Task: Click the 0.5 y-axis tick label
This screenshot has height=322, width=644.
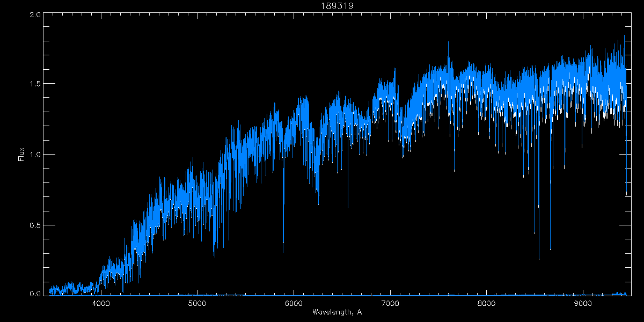Action: [x=35, y=225]
